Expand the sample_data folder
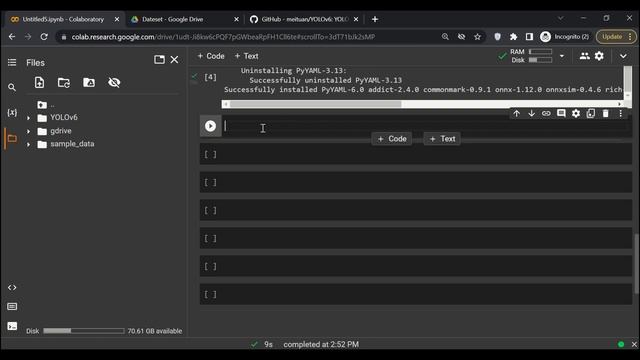Viewport: 640px width, 360px height. pyautogui.click(x=28, y=144)
